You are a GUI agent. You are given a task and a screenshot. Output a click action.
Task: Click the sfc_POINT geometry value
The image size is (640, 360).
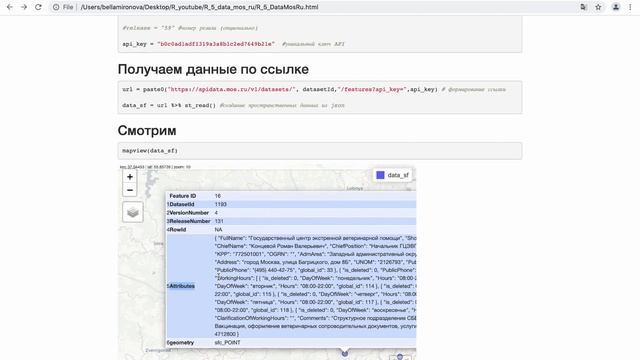(227, 342)
